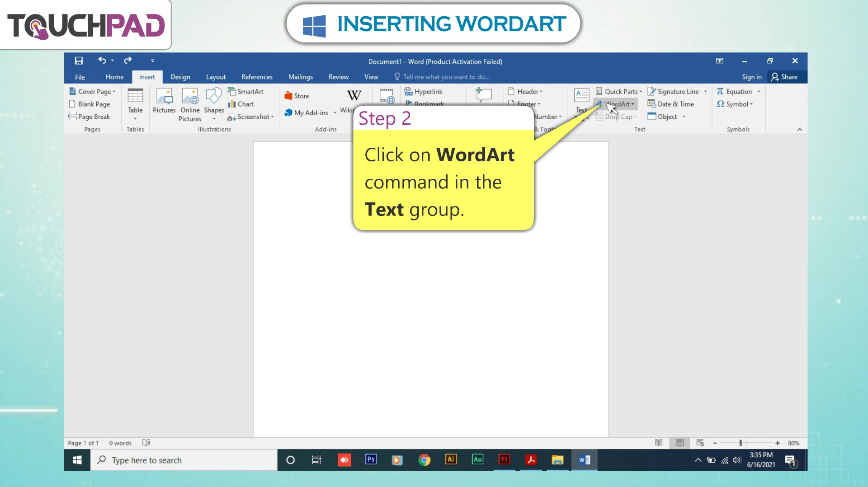This screenshot has width=868, height=487.
Task: Switch to Print Layout view
Action: click(x=679, y=443)
